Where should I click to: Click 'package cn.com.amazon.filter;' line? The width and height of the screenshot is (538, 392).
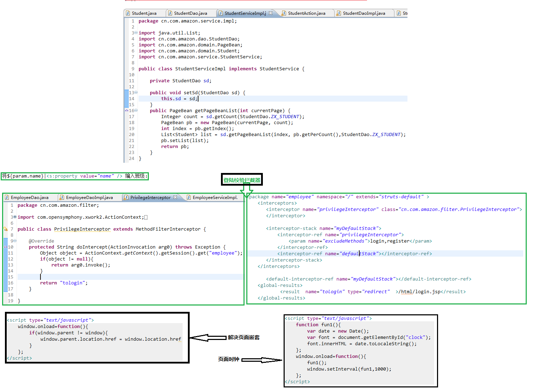click(58, 205)
